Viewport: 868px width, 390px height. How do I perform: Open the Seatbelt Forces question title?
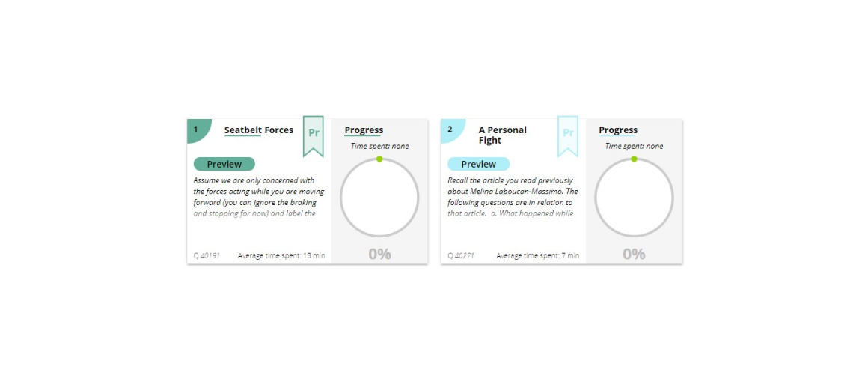pyautogui.click(x=258, y=130)
